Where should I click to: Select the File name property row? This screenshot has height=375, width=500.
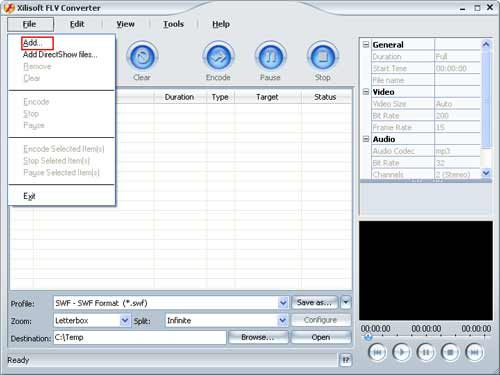[426, 80]
